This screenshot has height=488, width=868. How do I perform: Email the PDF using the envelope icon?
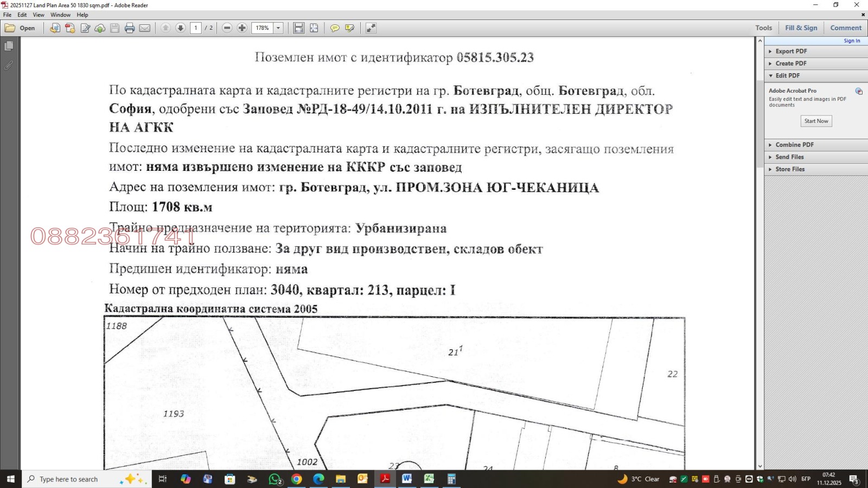point(144,28)
